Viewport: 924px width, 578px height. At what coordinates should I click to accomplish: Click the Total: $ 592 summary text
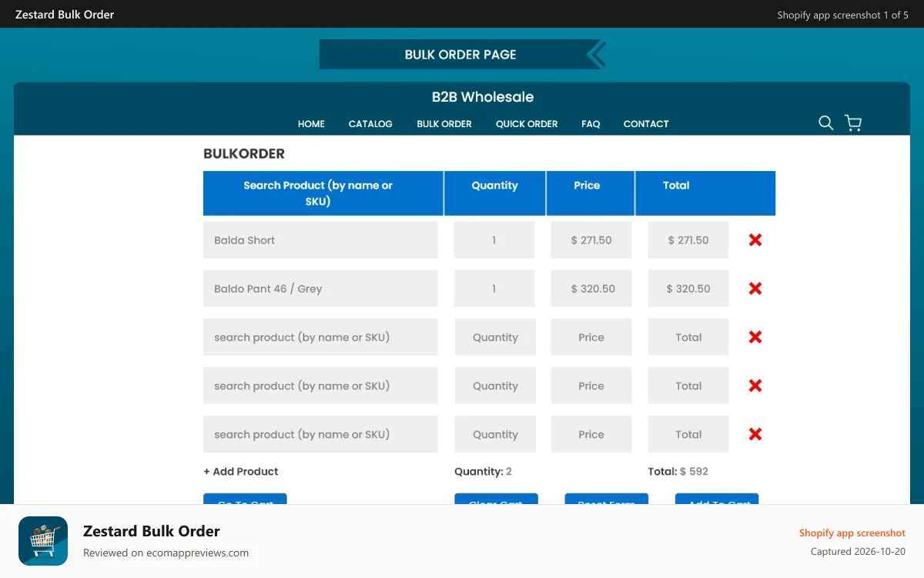678,472
